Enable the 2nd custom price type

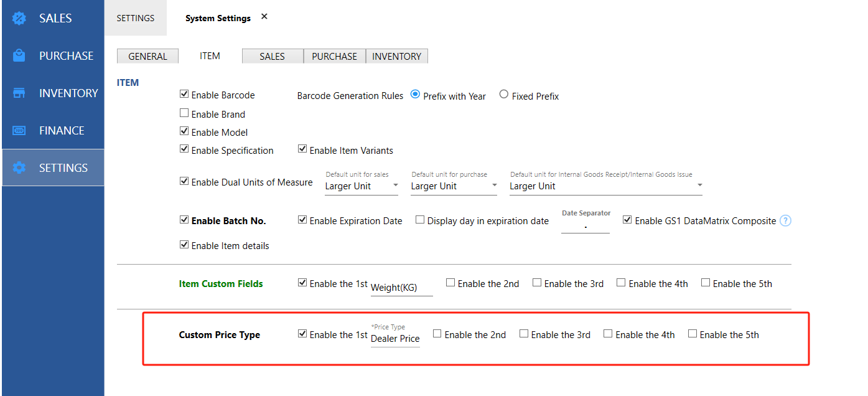tap(437, 334)
